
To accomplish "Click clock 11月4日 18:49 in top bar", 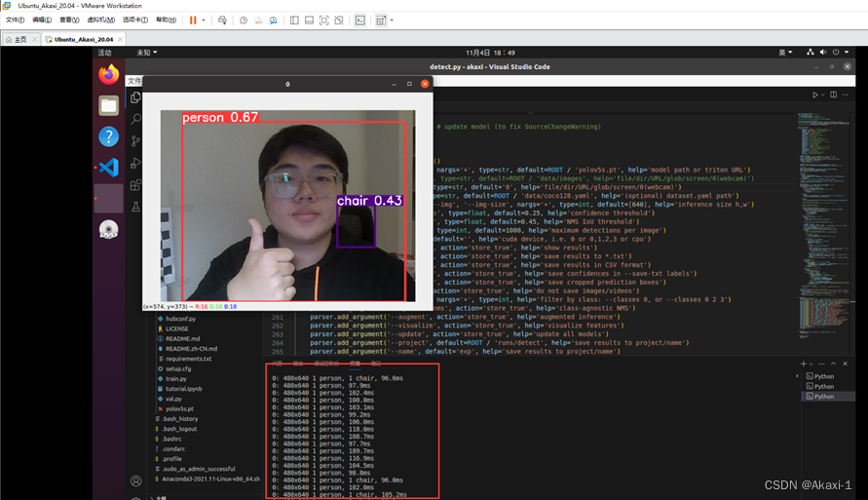I will point(490,53).
